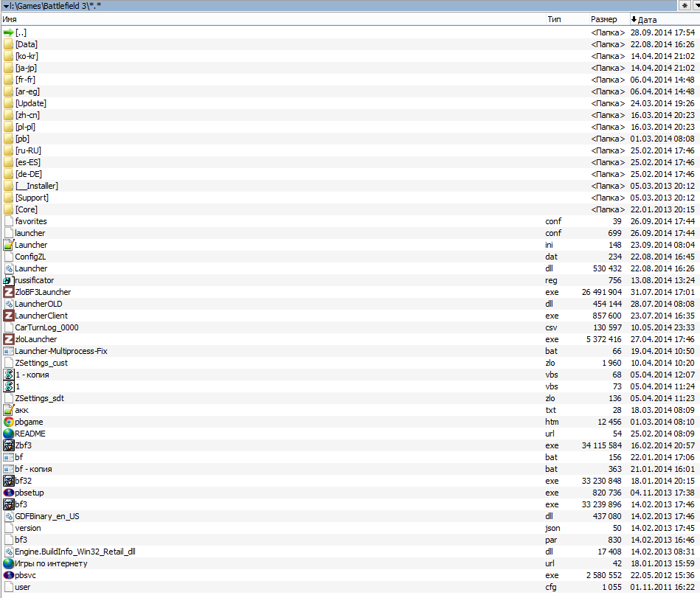Click the size value 34 115 584
This screenshot has width=700, height=598.
[x=602, y=445]
